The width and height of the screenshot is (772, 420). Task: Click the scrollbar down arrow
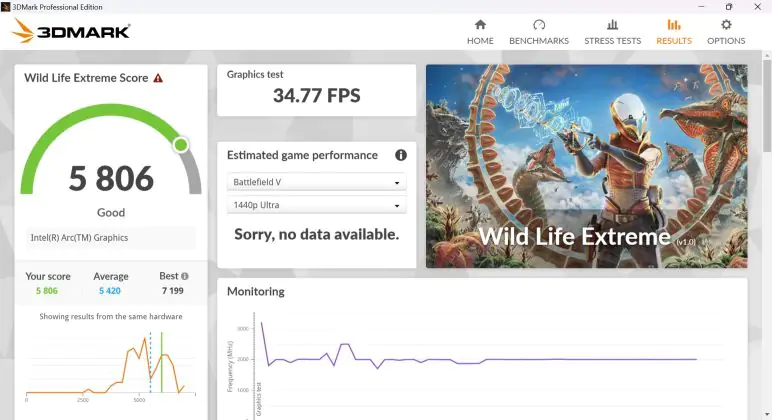tap(767, 415)
